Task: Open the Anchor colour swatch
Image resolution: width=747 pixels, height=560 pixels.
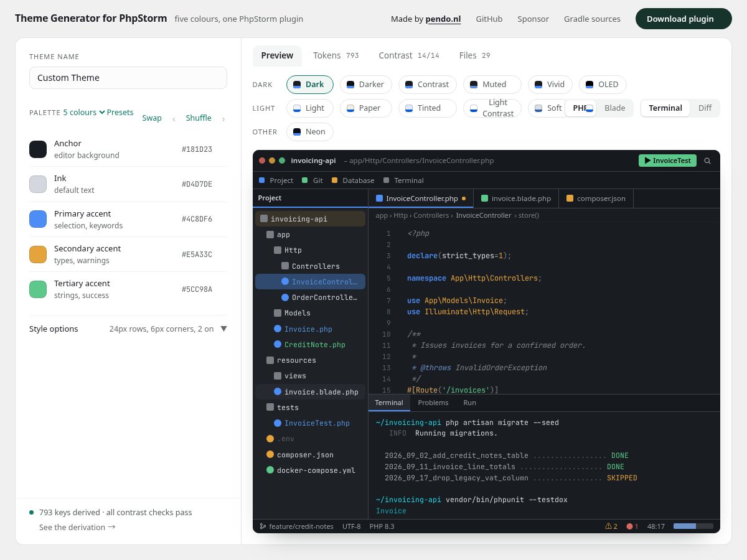Action: point(38,149)
